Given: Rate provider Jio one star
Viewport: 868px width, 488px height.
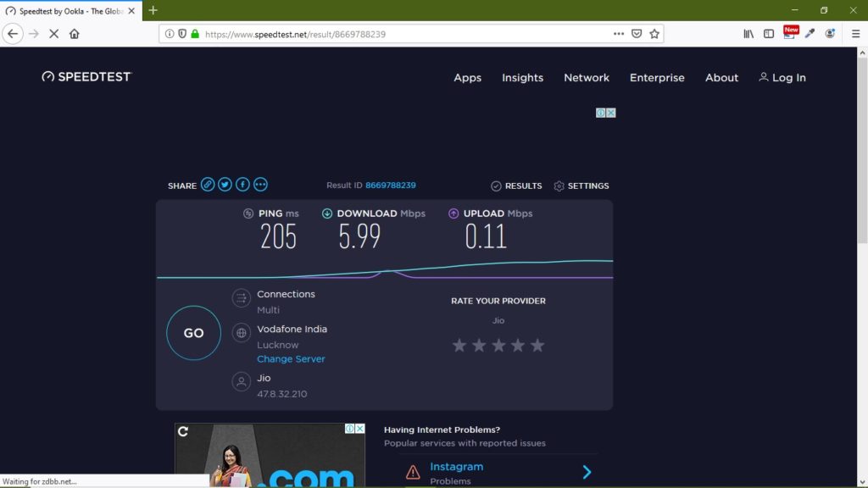Looking at the screenshot, I should coord(459,346).
